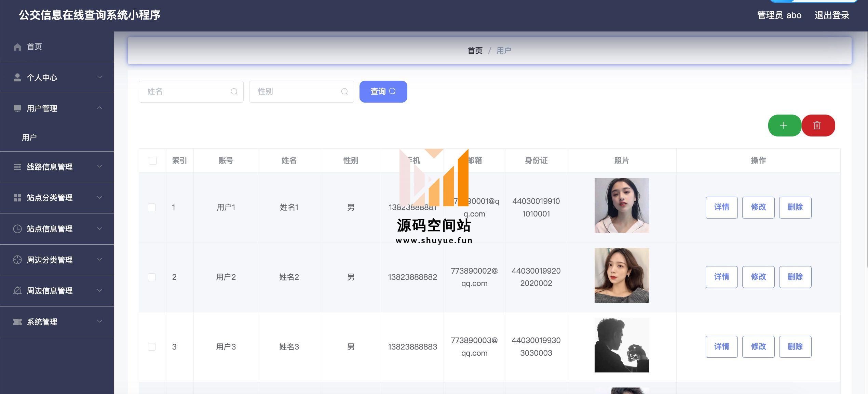Screen dimensions: 868x394
Task: Open the 个人中心 menu label
Action: (x=42, y=78)
